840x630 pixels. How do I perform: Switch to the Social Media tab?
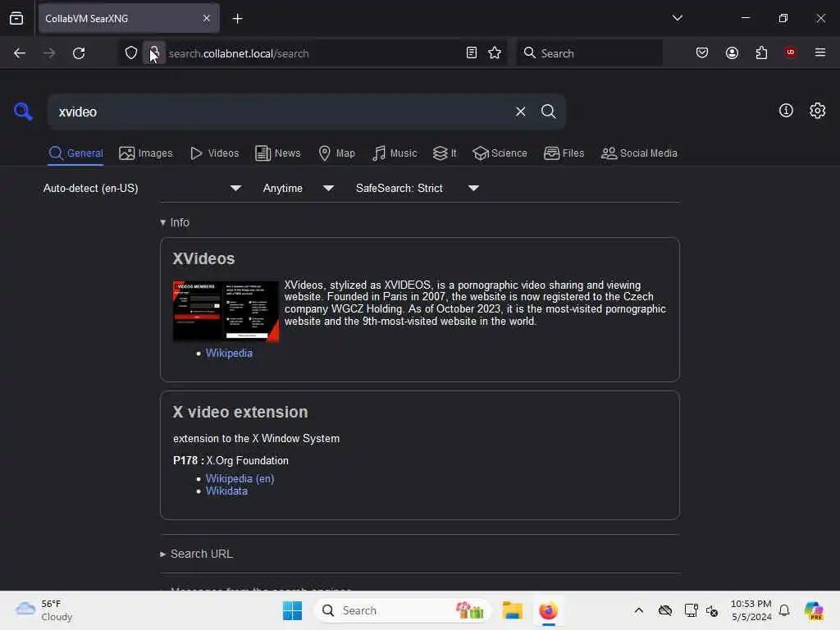click(x=639, y=153)
